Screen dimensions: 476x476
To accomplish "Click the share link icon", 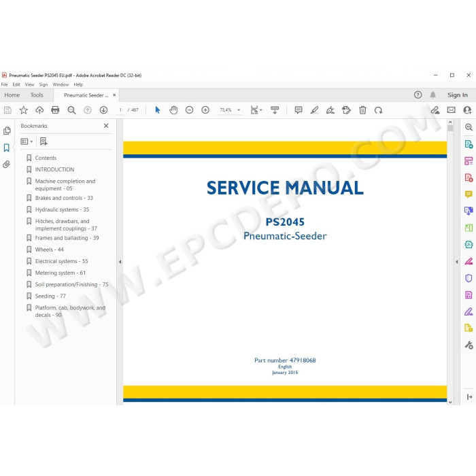I will pyautogui.click(x=435, y=110).
